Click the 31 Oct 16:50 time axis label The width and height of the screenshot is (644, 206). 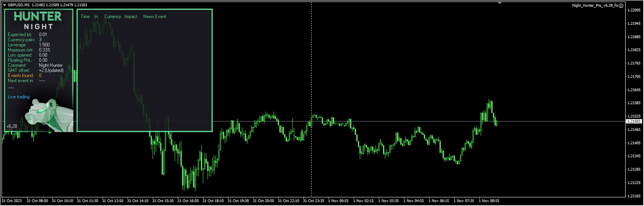point(188,201)
